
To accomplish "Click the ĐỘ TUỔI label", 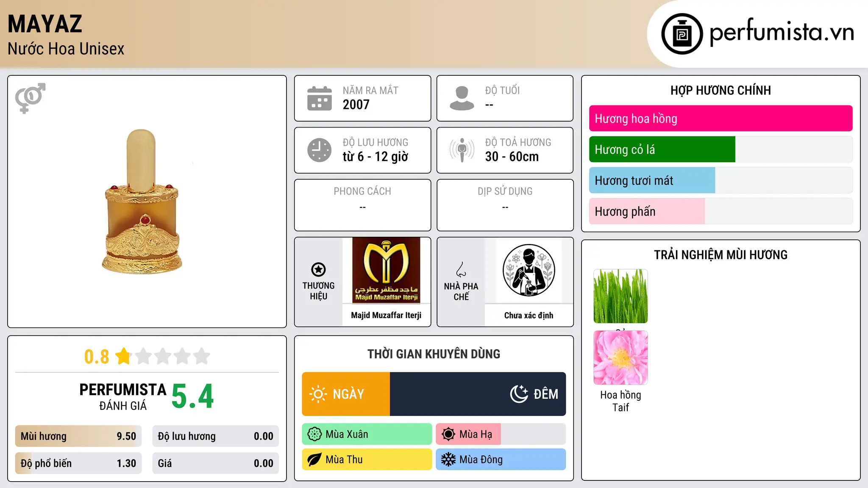I will tap(502, 90).
